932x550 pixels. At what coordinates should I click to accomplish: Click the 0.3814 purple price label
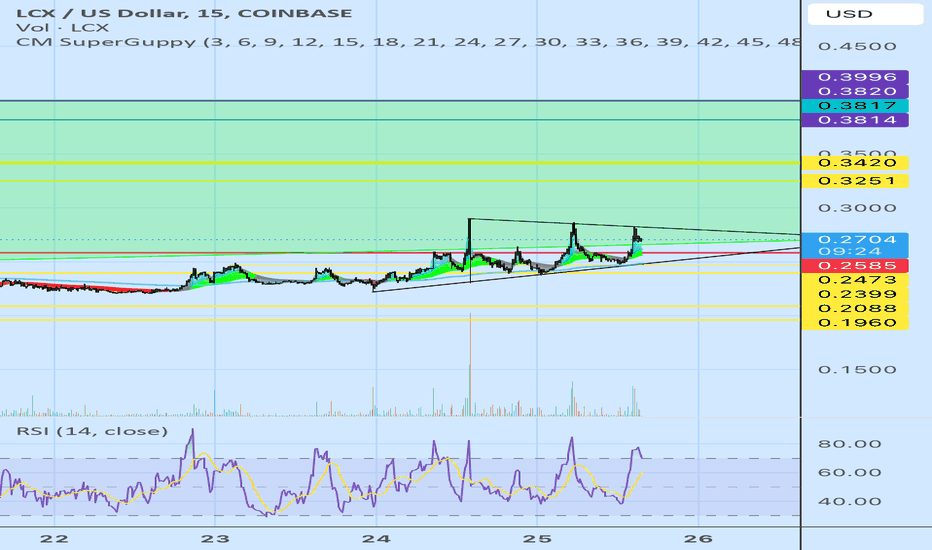click(x=855, y=120)
